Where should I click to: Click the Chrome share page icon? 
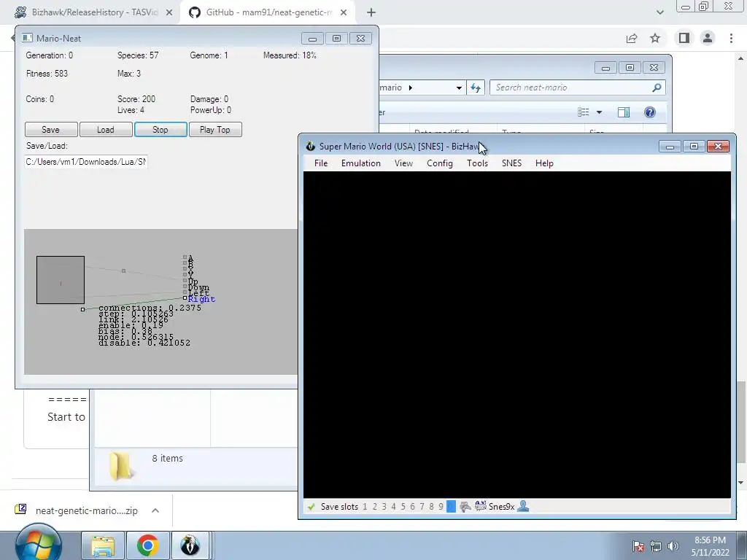coord(632,38)
